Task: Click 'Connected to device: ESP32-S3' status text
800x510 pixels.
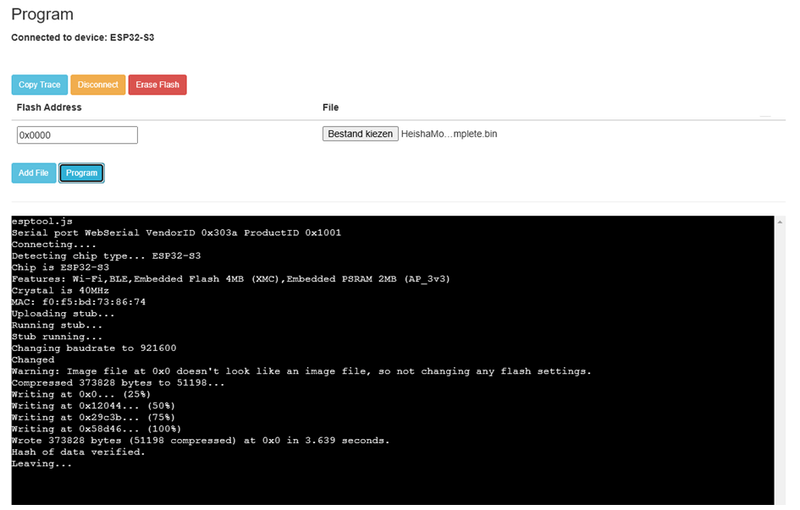Action: pyautogui.click(x=83, y=38)
